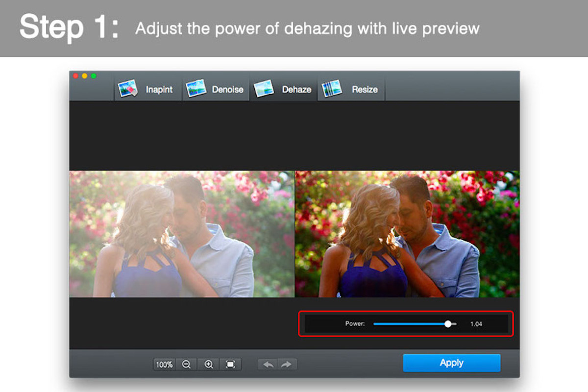Click the original hazy preview image

(182, 234)
